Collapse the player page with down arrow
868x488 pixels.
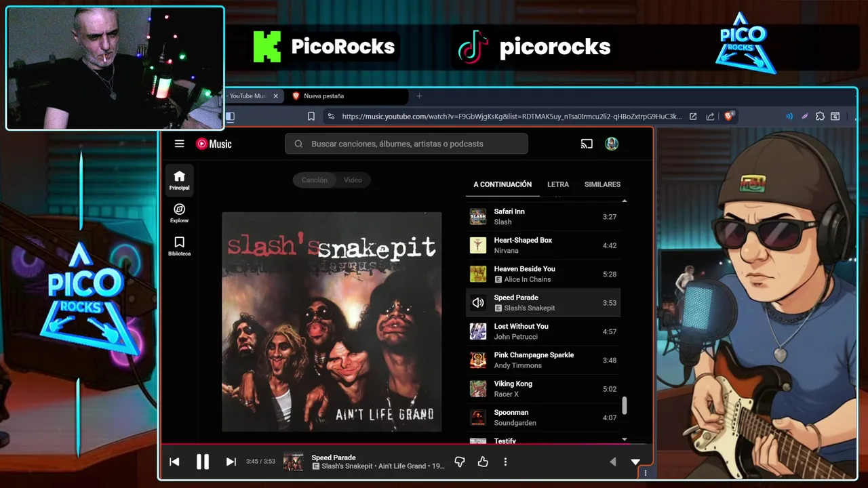click(635, 462)
